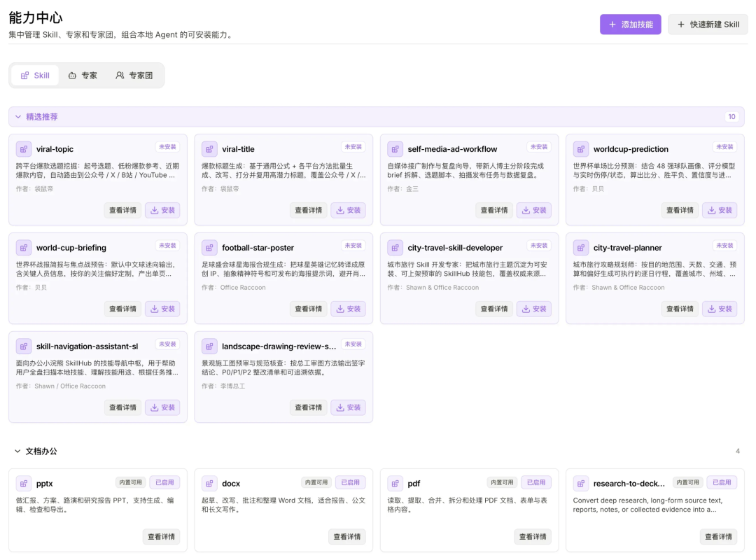The width and height of the screenshot is (756, 560).
Task: Click the 未安装 badge on viral-topic card
Action: pyautogui.click(x=168, y=146)
